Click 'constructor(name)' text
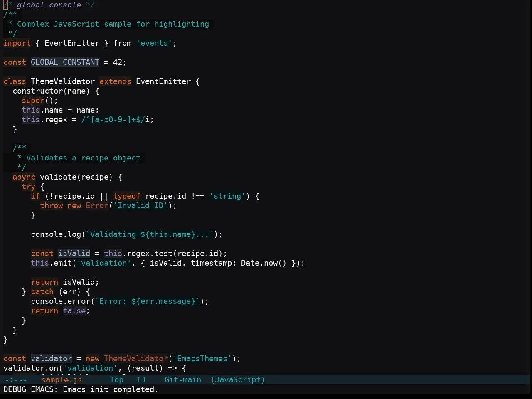 click(x=51, y=91)
